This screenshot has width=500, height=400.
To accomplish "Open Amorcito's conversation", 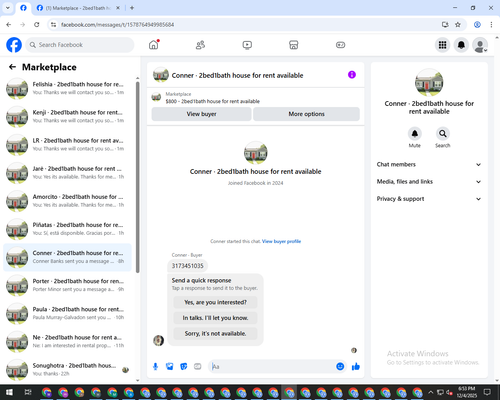I will [x=67, y=201].
